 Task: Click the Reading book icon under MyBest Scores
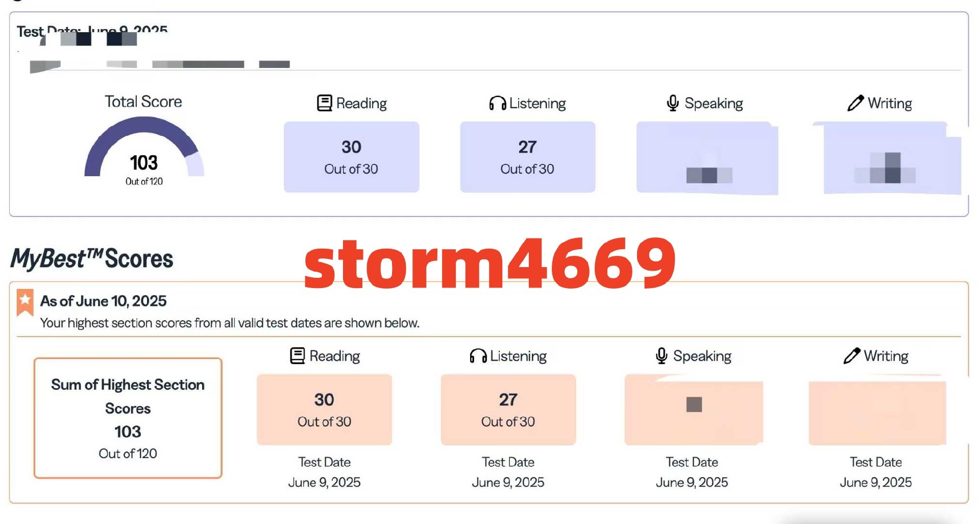coord(298,355)
